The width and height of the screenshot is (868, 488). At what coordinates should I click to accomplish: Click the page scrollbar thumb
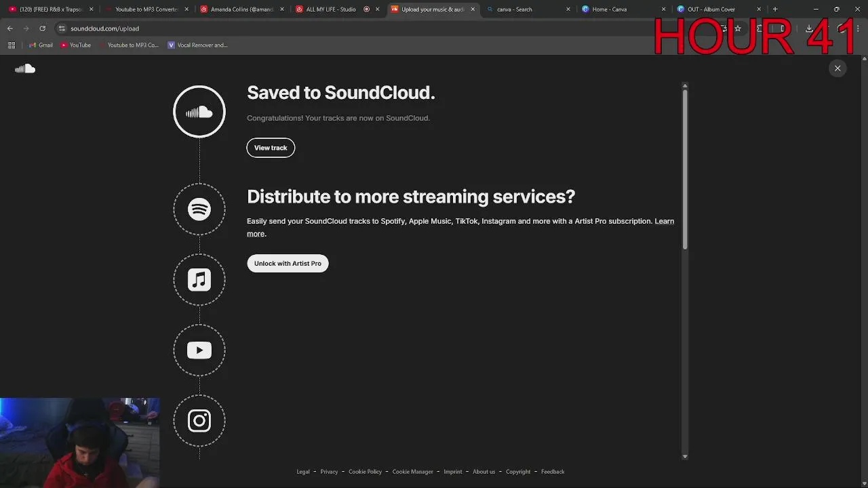coord(685,169)
